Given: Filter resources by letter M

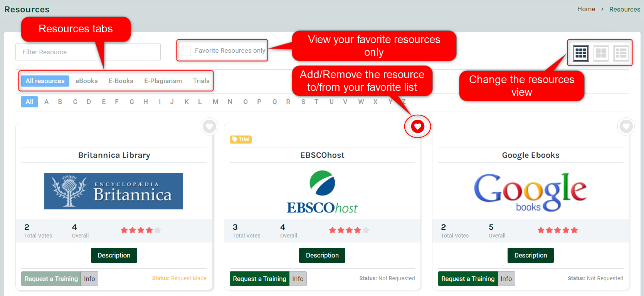Looking at the screenshot, I should point(215,102).
